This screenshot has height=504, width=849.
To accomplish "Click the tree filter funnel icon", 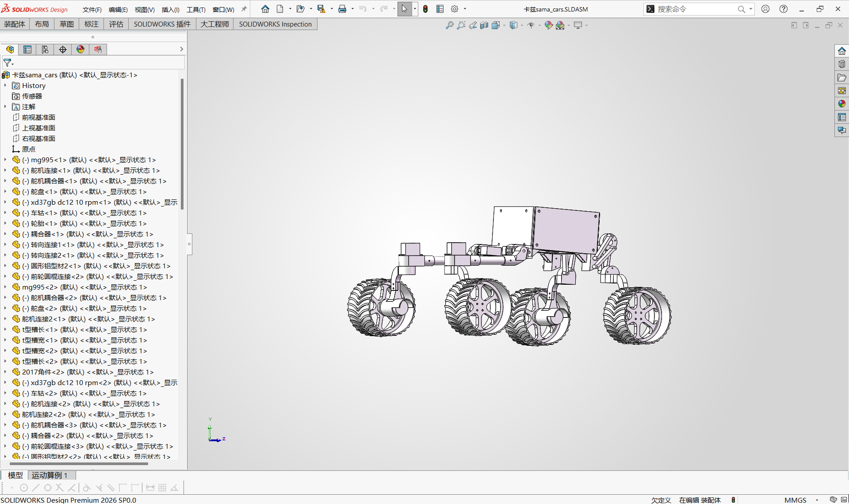I will pyautogui.click(x=8, y=63).
